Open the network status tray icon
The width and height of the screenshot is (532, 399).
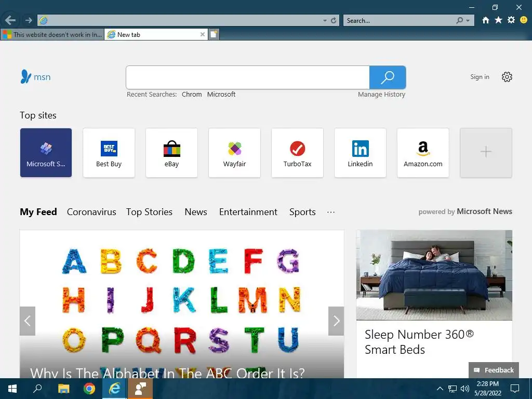coord(453,389)
